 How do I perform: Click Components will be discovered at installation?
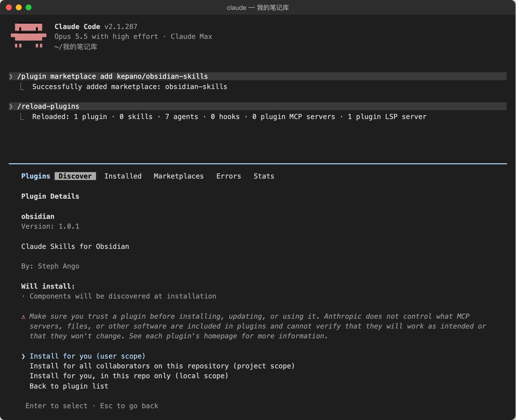click(x=123, y=296)
